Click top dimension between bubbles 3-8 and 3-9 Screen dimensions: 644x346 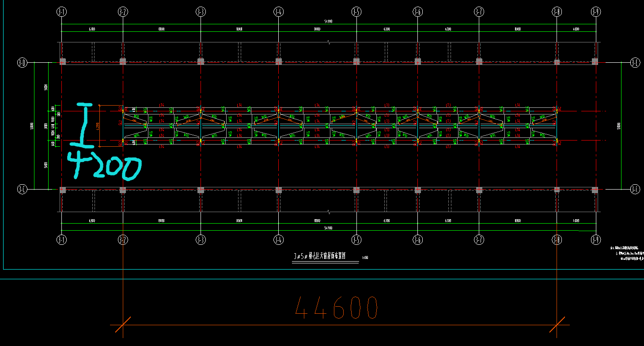[576, 29]
